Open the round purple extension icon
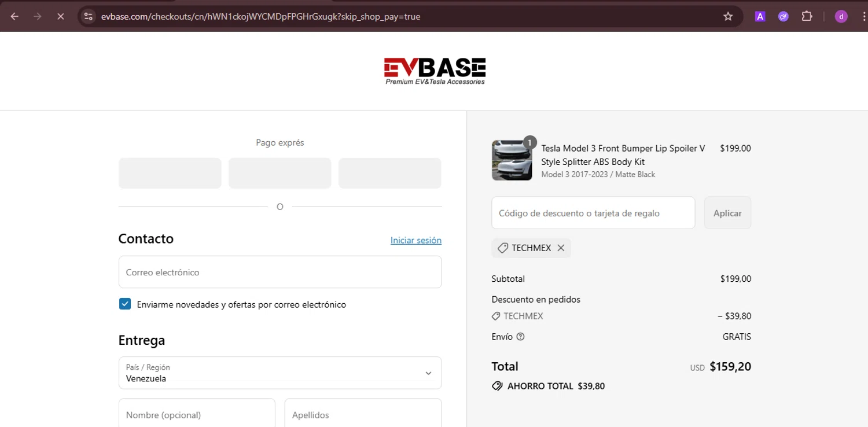Viewport: 868px width, 427px height. 783,16
